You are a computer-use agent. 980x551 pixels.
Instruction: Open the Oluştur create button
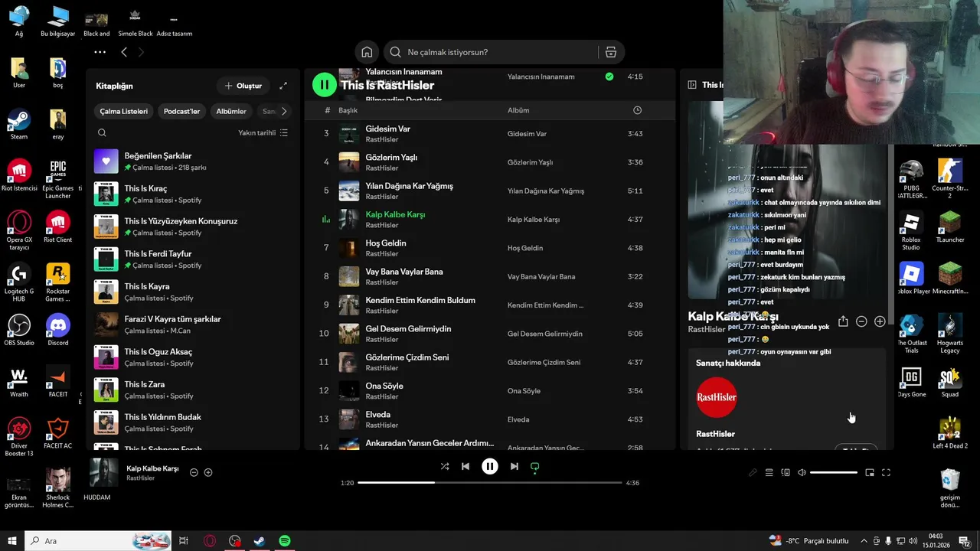[x=243, y=86]
